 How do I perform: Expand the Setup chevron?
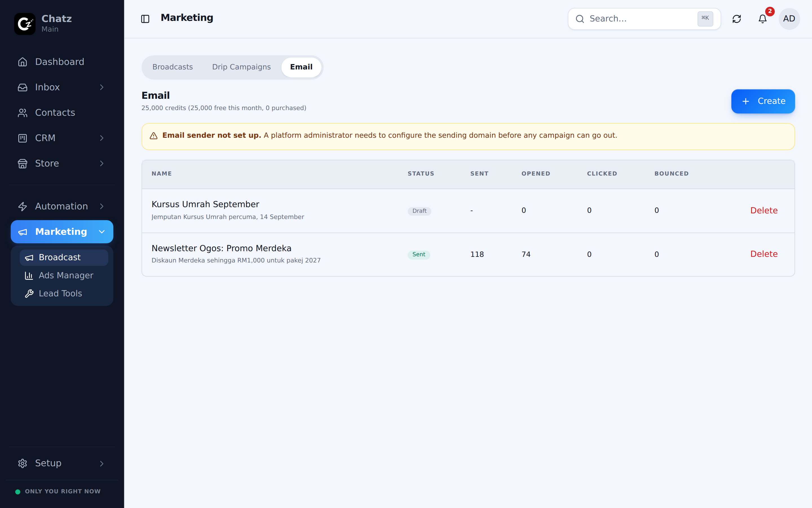point(102,463)
